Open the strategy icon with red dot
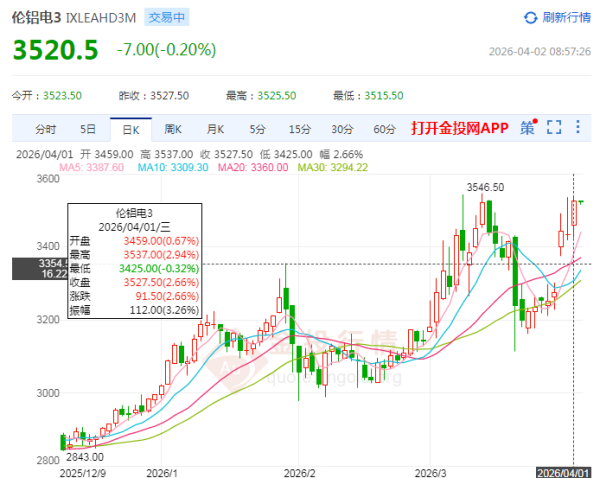The height and width of the screenshot is (478, 600). 528,127
